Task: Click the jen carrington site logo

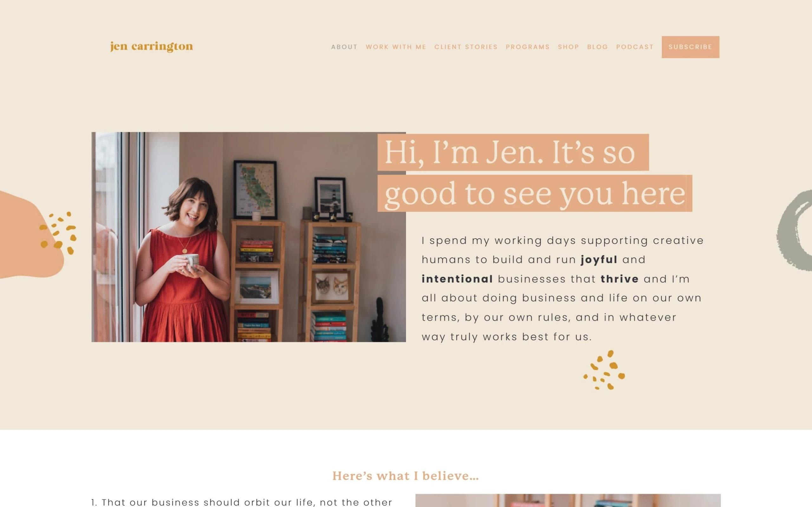Action: [152, 47]
